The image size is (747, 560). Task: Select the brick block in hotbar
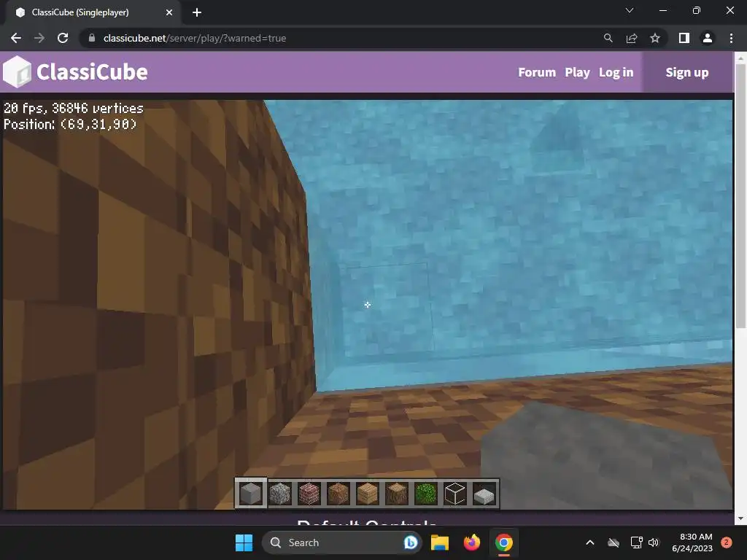point(309,494)
